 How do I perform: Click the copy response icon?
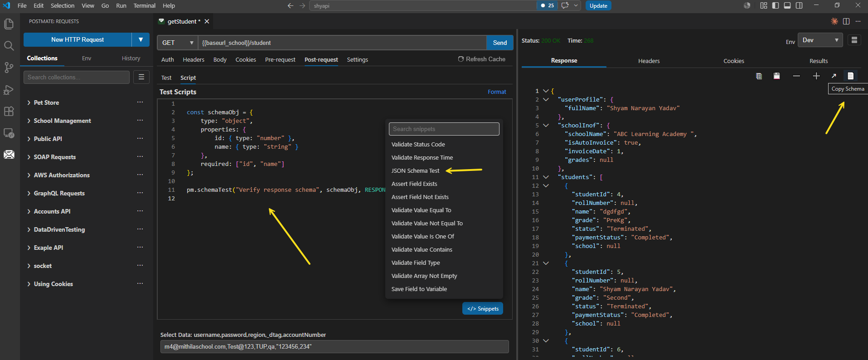pos(759,76)
